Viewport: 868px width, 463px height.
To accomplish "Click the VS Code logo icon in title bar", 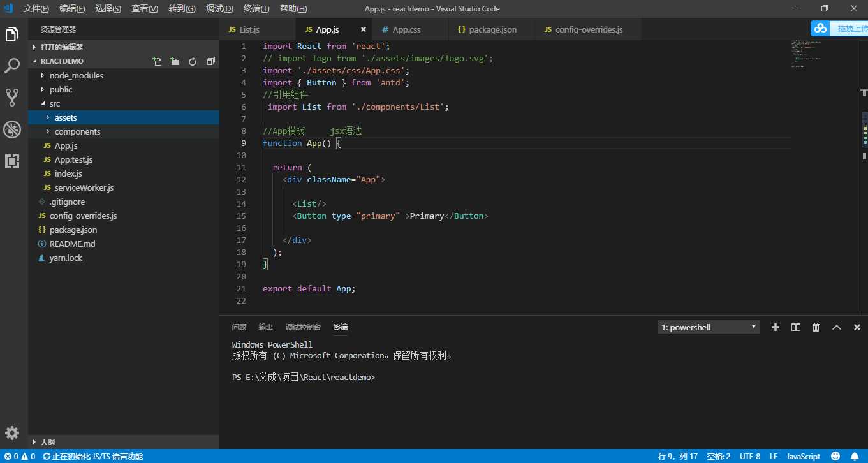I will pos(8,9).
